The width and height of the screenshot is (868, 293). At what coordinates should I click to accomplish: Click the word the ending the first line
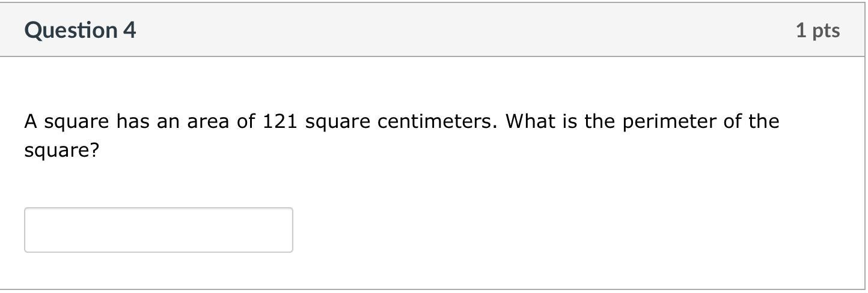click(x=763, y=122)
